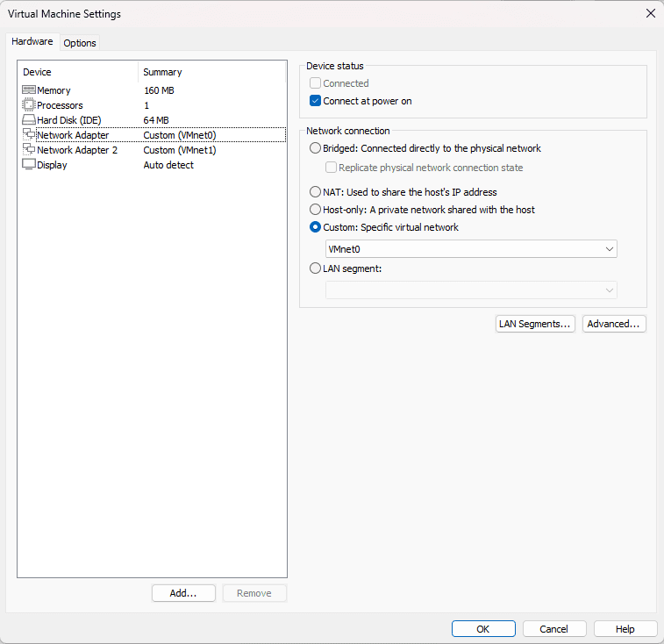Open the Hardware tab
Viewport: 664px width, 644px height.
click(x=32, y=42)
